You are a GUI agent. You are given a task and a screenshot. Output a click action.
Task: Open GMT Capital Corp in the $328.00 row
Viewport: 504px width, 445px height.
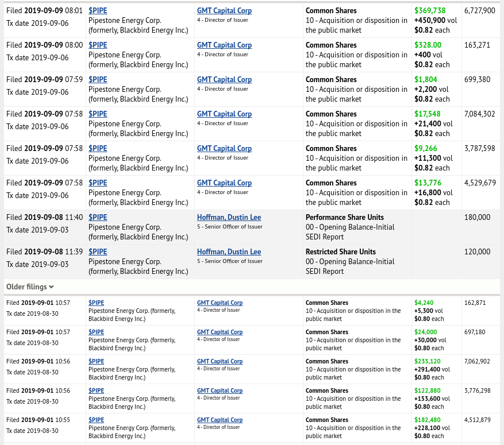[x=224, y=45]
